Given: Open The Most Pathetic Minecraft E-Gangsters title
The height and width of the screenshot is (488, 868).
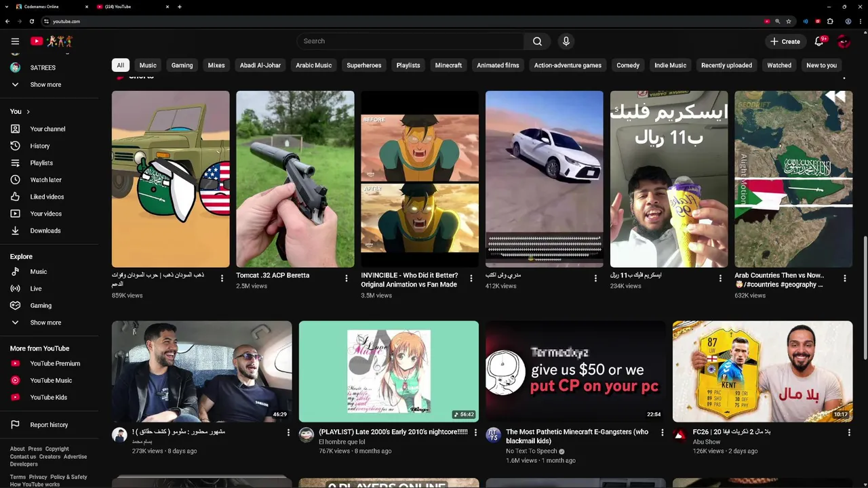Looking at the screenshot, I should pos(577,436).
